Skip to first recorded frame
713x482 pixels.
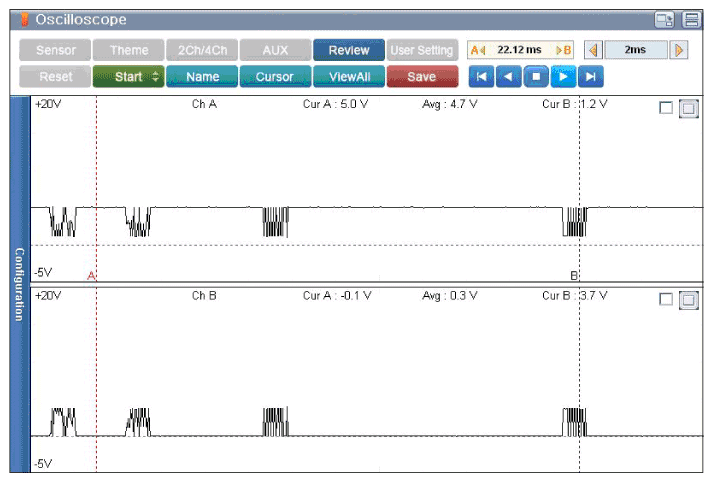coord(481,76)
